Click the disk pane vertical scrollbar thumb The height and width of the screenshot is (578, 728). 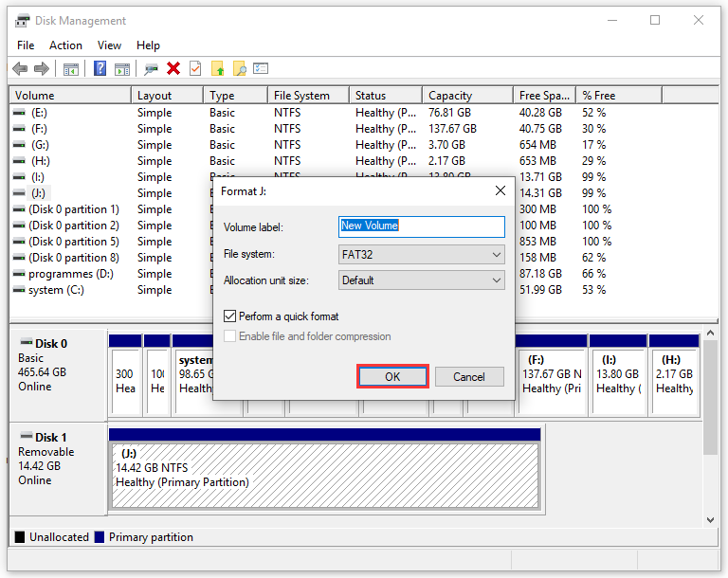tap(710, 398)
